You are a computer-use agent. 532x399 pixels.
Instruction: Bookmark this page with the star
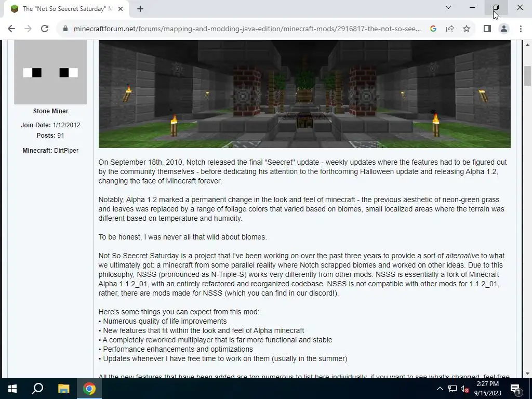coord(467,29)
